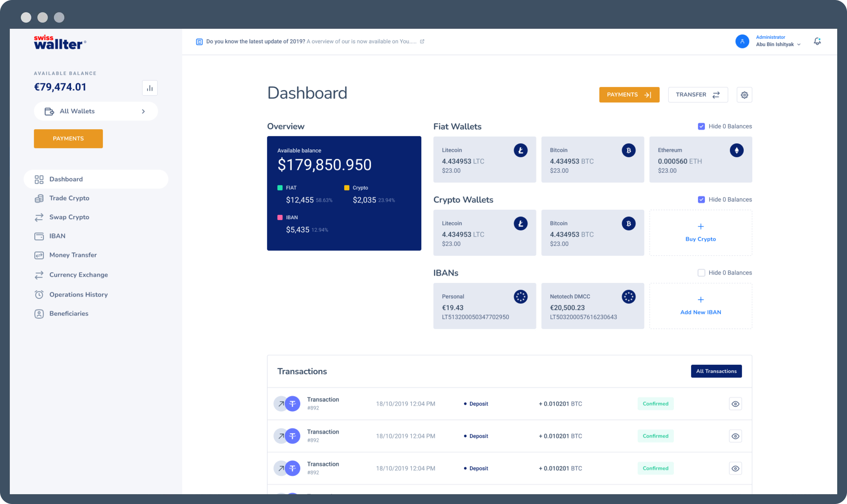This screenshot has height=504, width=847.
Task: Click plus icon in Buy Crypto card
Action: (x=700, y=227)
